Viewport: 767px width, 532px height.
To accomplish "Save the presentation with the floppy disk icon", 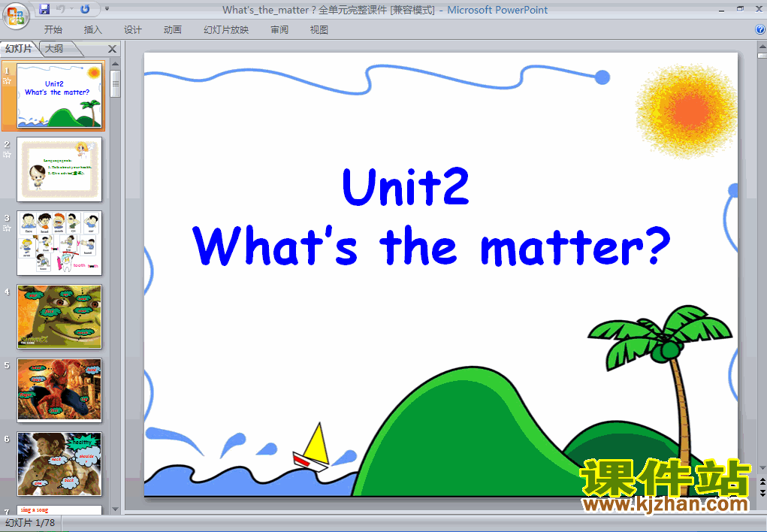I will tap(44, 9).
